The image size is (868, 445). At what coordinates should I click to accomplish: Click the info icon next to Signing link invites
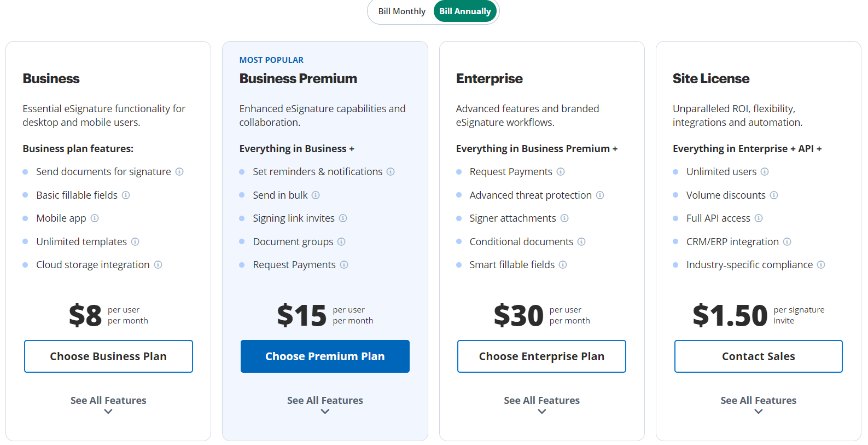(344, 218)
